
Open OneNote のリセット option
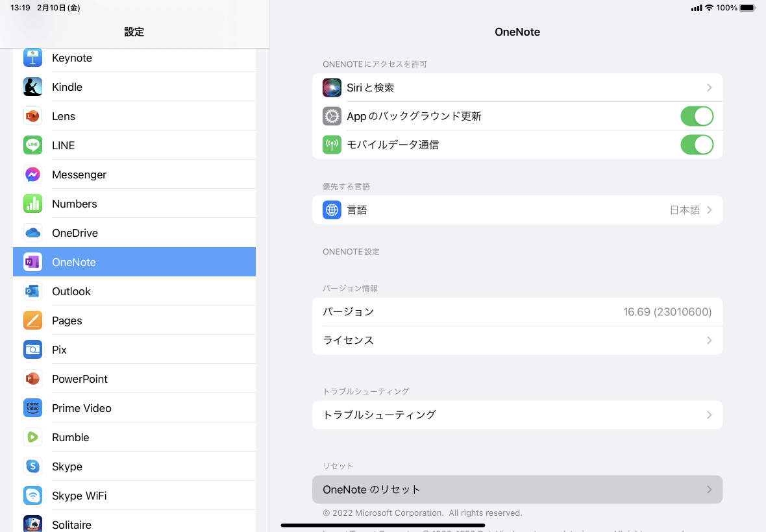click(x=517, y=490)
